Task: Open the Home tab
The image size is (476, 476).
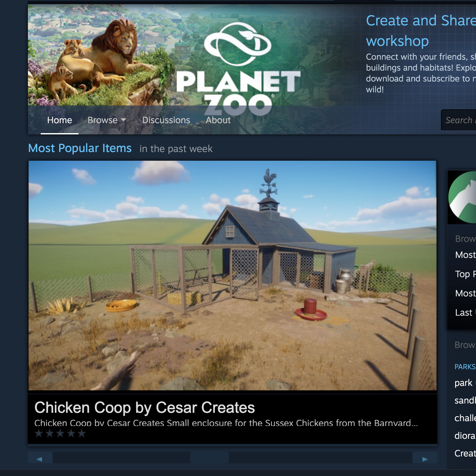Action: 59,120
